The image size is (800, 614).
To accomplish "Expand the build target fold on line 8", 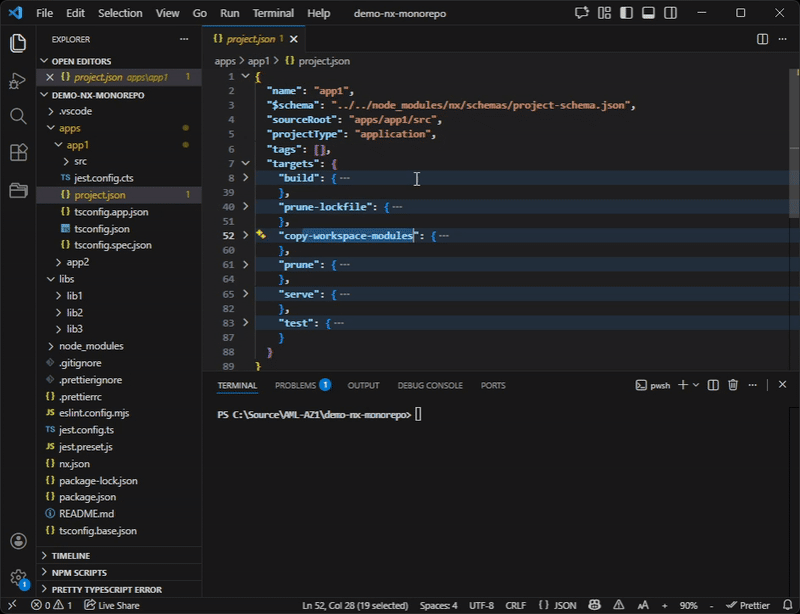I will coord(245,178).
